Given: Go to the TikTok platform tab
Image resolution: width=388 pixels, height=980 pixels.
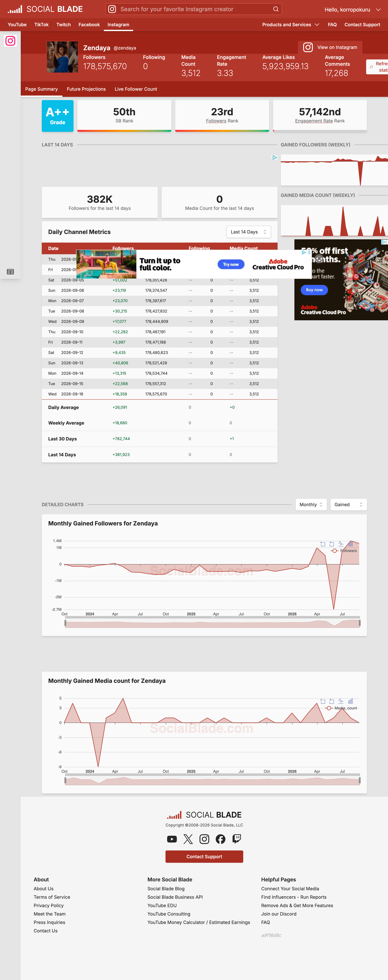Looking at the screenshot, I should (41, 25).
